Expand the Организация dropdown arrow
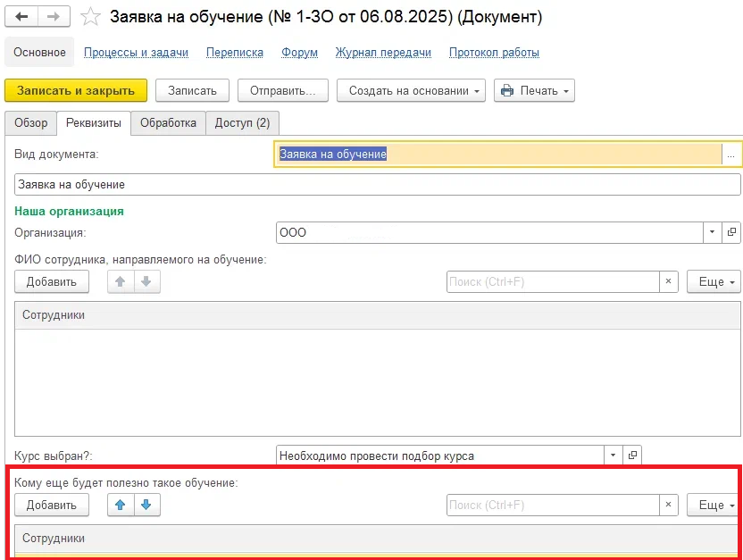 713,232
